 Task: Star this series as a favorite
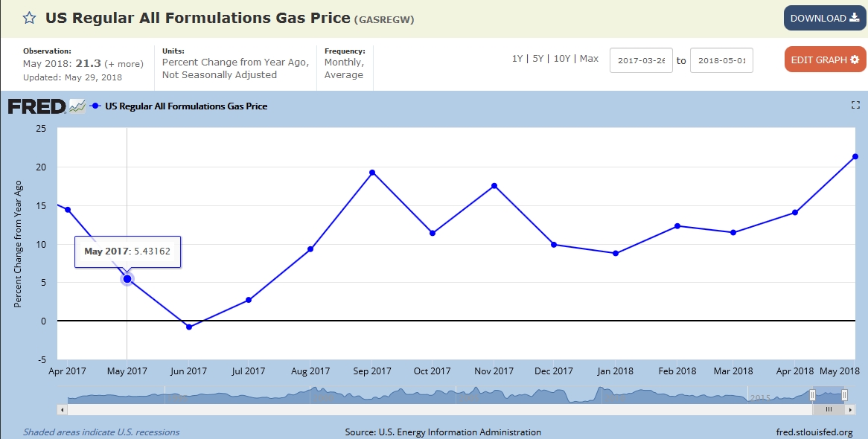[29, 19]
